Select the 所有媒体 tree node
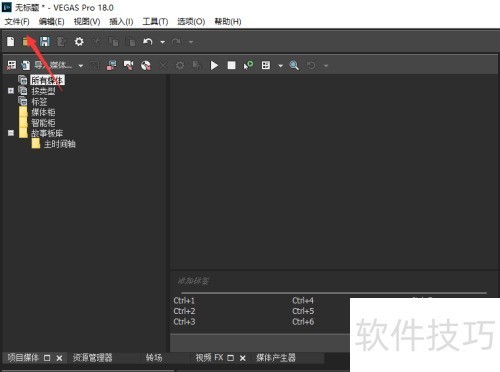 click(x=47, y=80)
